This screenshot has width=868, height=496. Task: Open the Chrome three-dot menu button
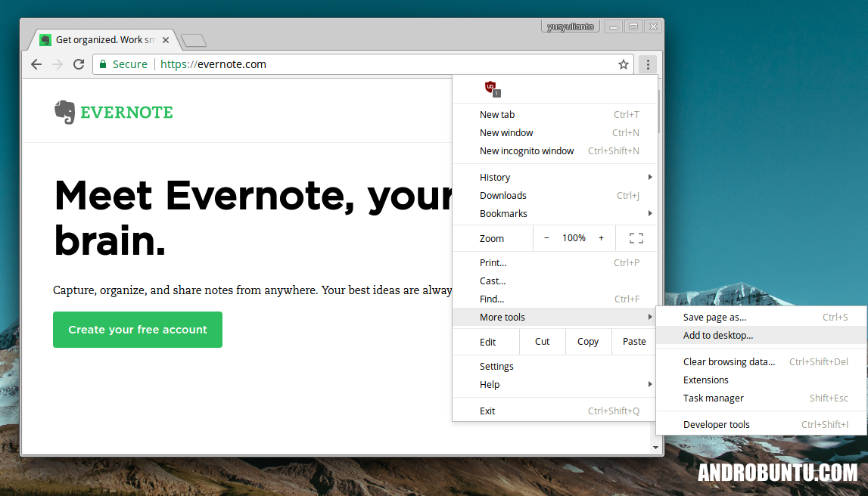(x=648, y=64)
